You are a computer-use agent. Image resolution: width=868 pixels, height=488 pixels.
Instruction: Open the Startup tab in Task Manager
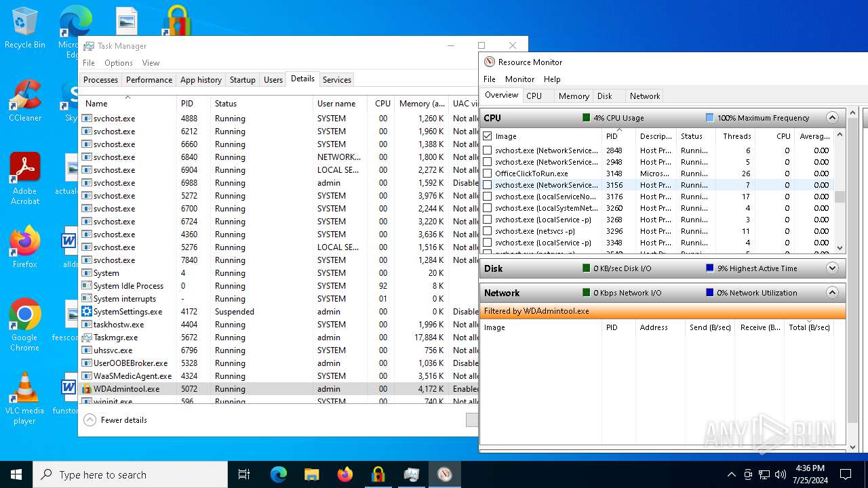(242, 80)
